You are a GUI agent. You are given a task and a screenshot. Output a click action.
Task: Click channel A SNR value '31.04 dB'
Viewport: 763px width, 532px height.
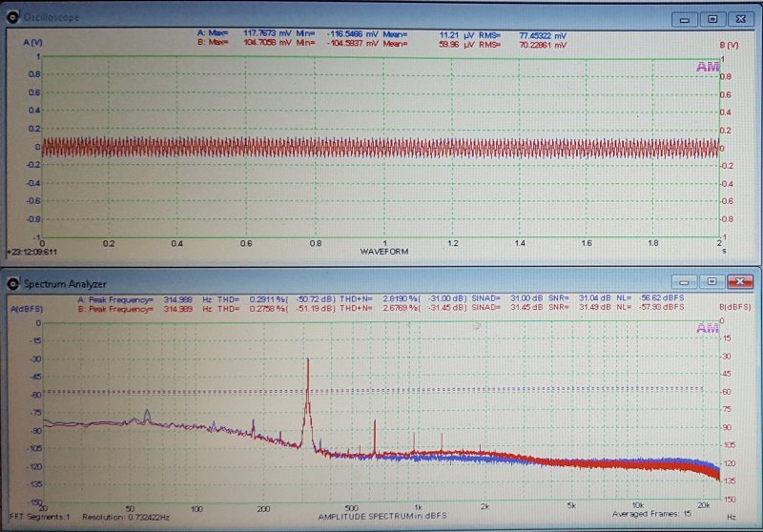(x=594, y=298)
